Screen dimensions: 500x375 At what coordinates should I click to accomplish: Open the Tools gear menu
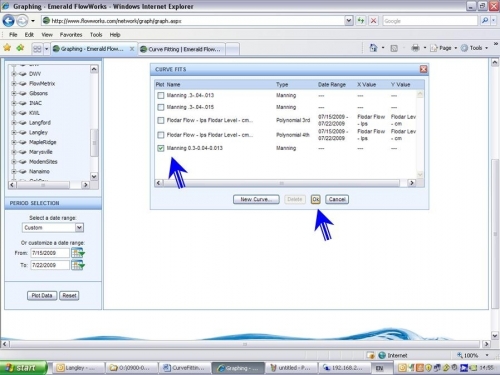[x=474, y=48]
